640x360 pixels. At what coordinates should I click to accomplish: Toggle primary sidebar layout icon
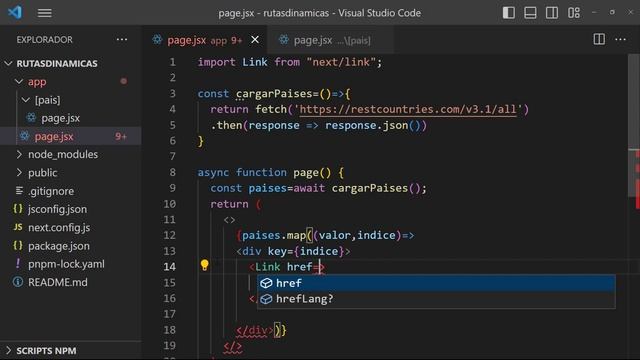pos(509,13)
